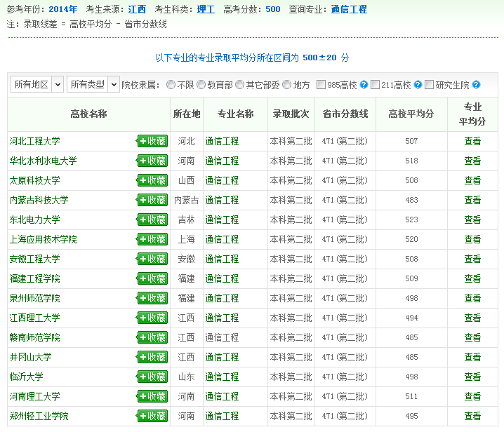Favorite 东北电力大学 via +收藏
The width and height of the screenshot is (504, 432).
(152, 220)
